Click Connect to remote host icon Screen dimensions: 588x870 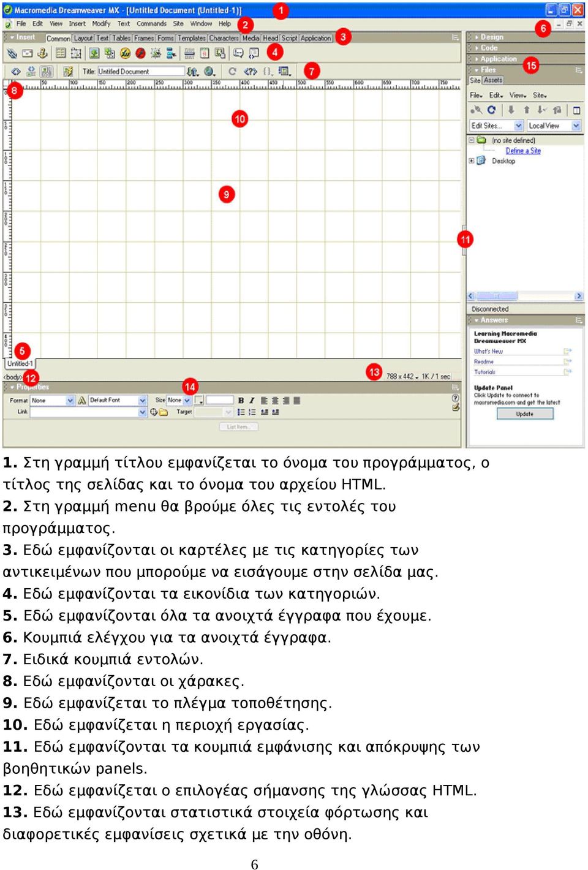click(x=475, y=110)
